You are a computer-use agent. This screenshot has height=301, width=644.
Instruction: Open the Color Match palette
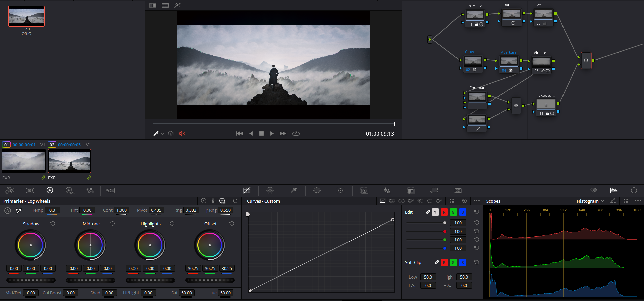click(x=30, y=190)
